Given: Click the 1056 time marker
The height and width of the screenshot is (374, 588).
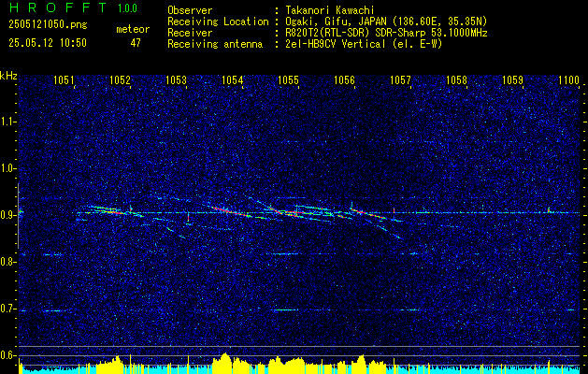Looking at the screenshot, I should (x=344, y=79).
